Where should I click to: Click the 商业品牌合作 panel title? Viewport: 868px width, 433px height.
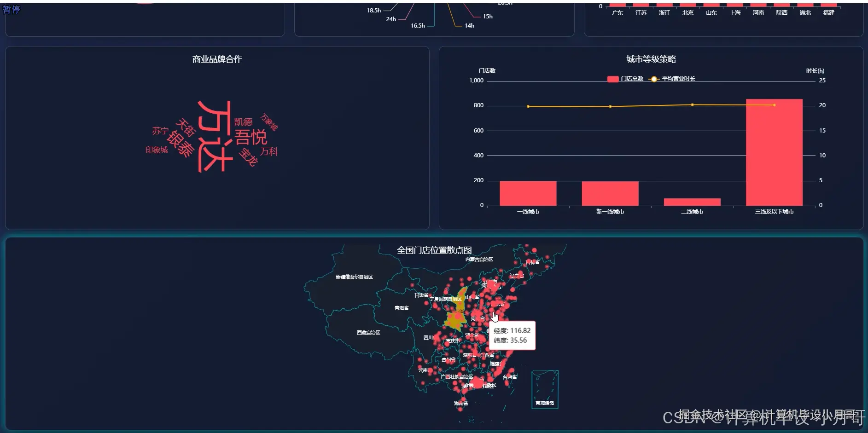pos(217,59)
